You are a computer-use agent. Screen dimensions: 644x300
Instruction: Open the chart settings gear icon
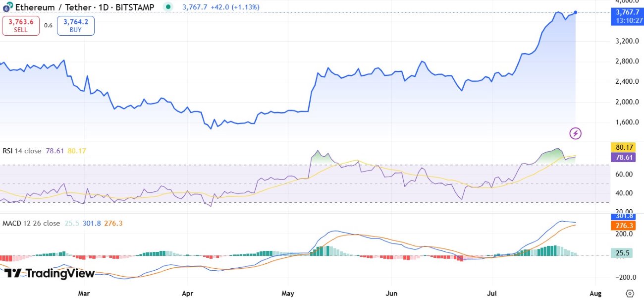tap(630, 293)
